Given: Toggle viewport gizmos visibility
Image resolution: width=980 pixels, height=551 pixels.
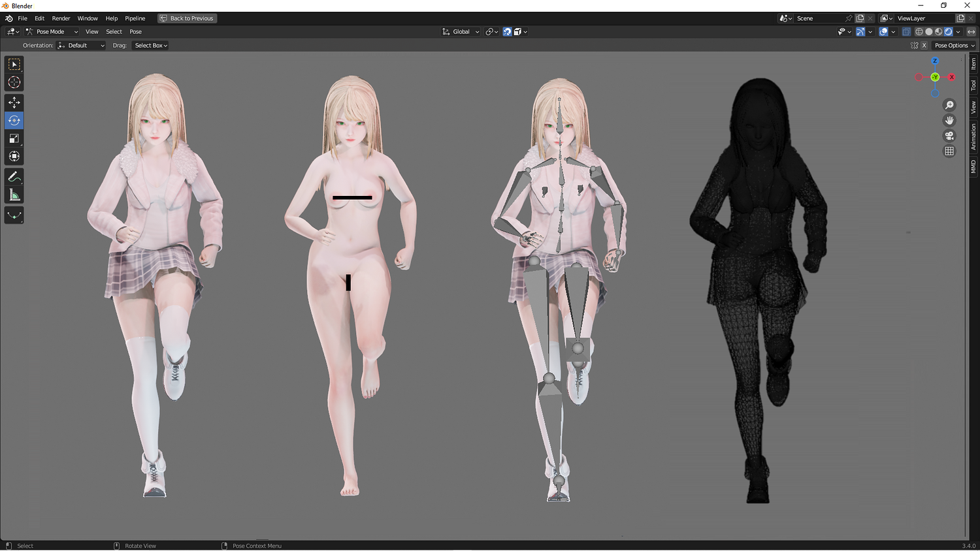Looking at the screenshot, I should pyautogui.click(x=860, y=31).
